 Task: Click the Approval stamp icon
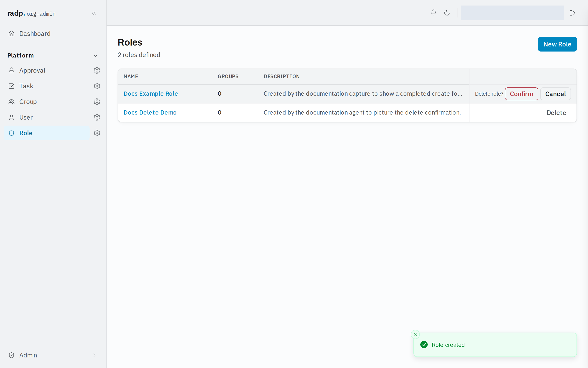tap(11, 70)
